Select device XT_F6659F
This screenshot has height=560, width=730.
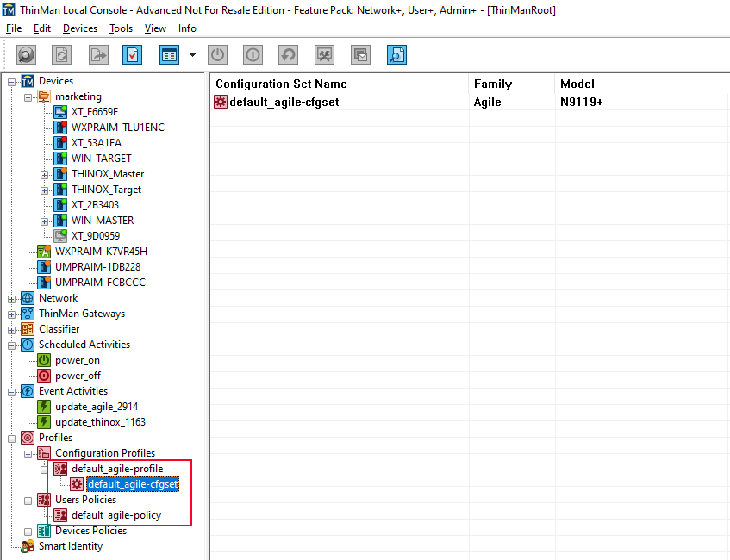click(95, 112)
